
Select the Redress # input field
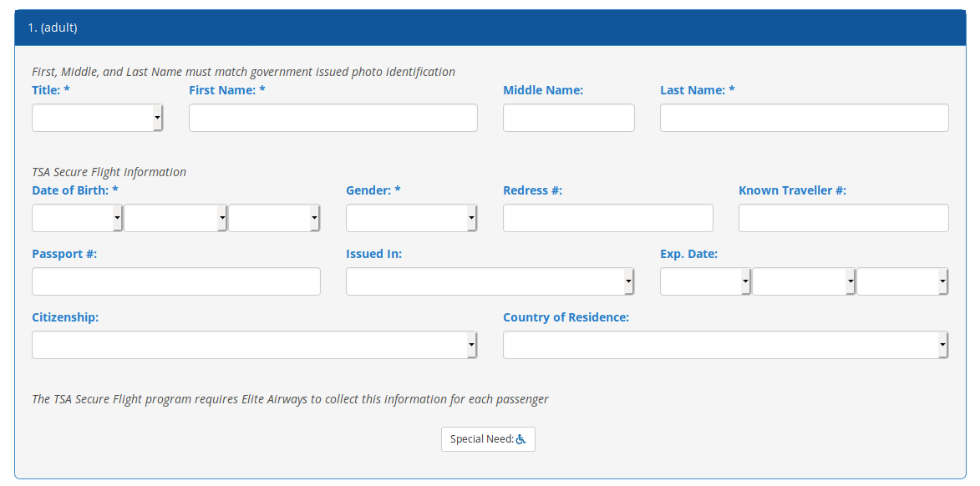607,218
